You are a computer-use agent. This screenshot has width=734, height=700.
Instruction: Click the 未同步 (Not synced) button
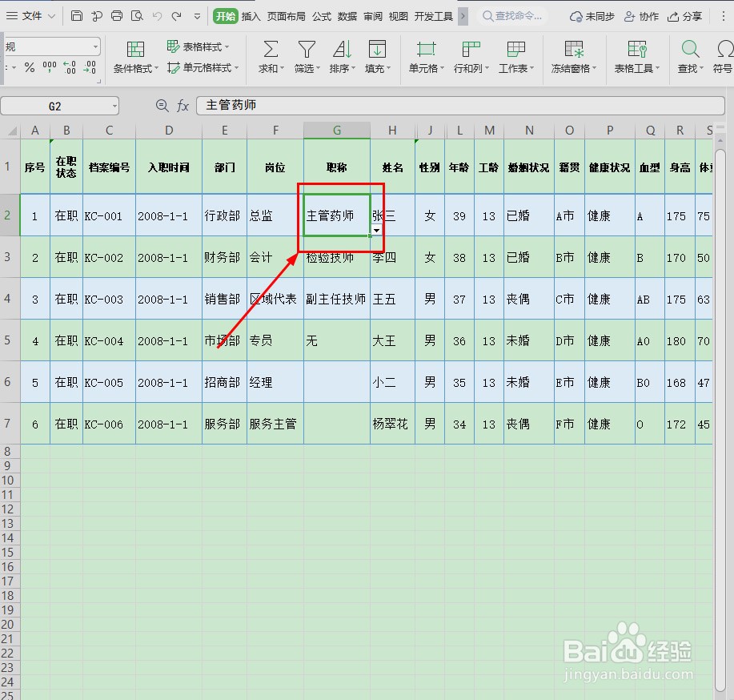click(592, 16)
